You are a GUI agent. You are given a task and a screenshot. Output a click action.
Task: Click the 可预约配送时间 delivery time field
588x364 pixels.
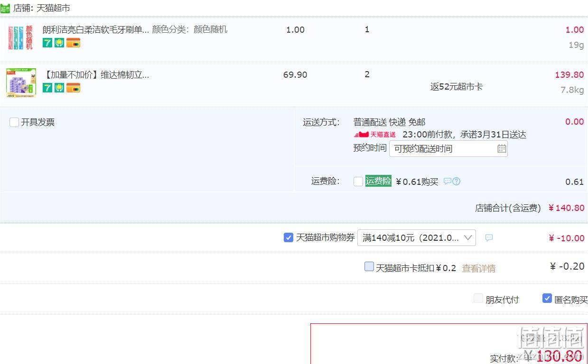pos(448,148)
